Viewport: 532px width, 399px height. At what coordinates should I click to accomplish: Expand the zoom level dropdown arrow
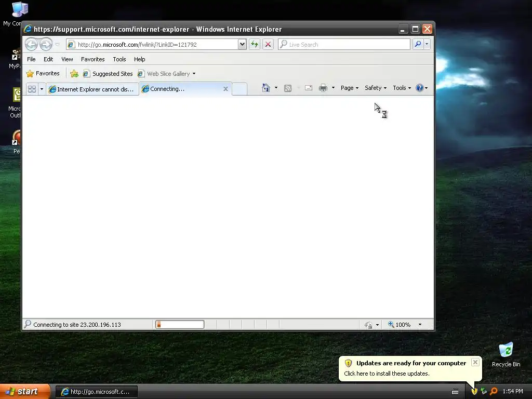pos(420,325)
